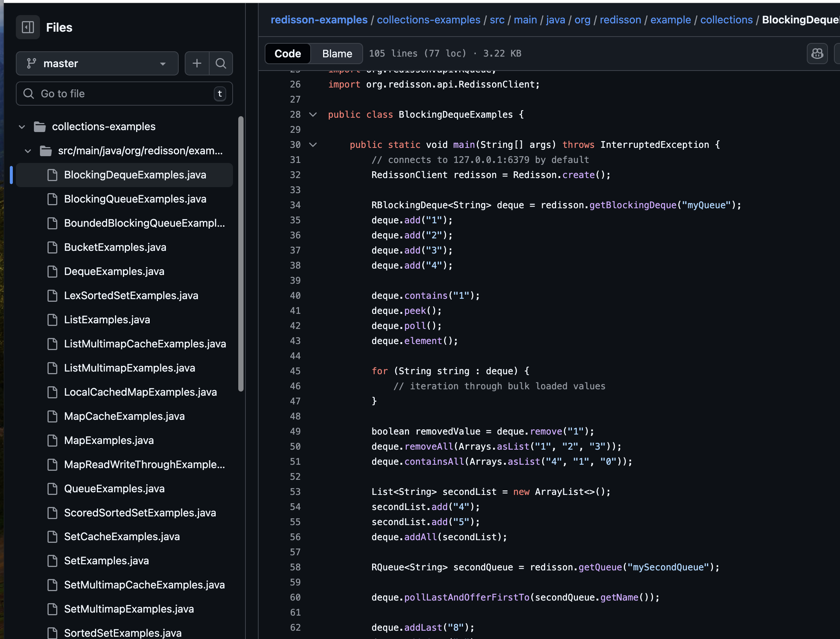Collapse src/main/java/org/redisson tree folder

tap(28, 151)
